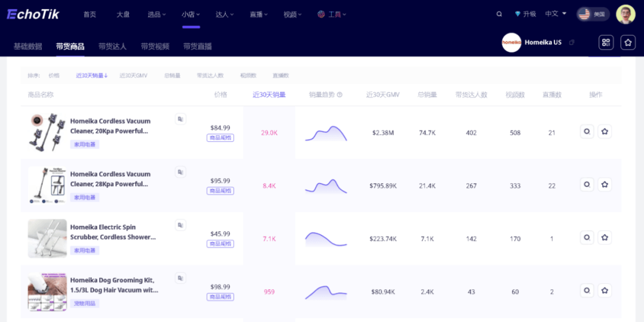Viewport: 644px width, 322px height.
Task: Click detail search icon for 28Kpa vacuum row
Action: click(587, 185)
